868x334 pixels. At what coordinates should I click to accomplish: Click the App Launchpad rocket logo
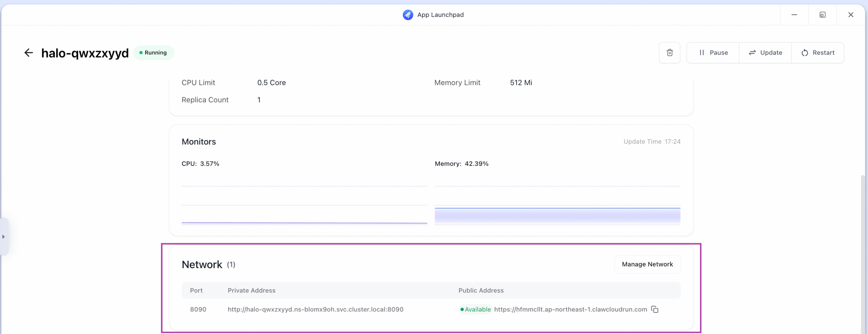point(408,15)
